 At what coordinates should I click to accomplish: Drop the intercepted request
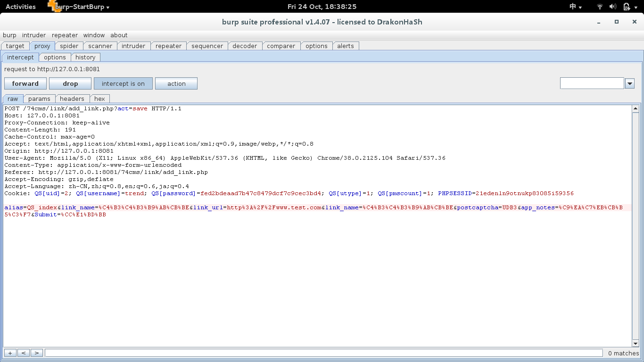[x=70, y=83]
